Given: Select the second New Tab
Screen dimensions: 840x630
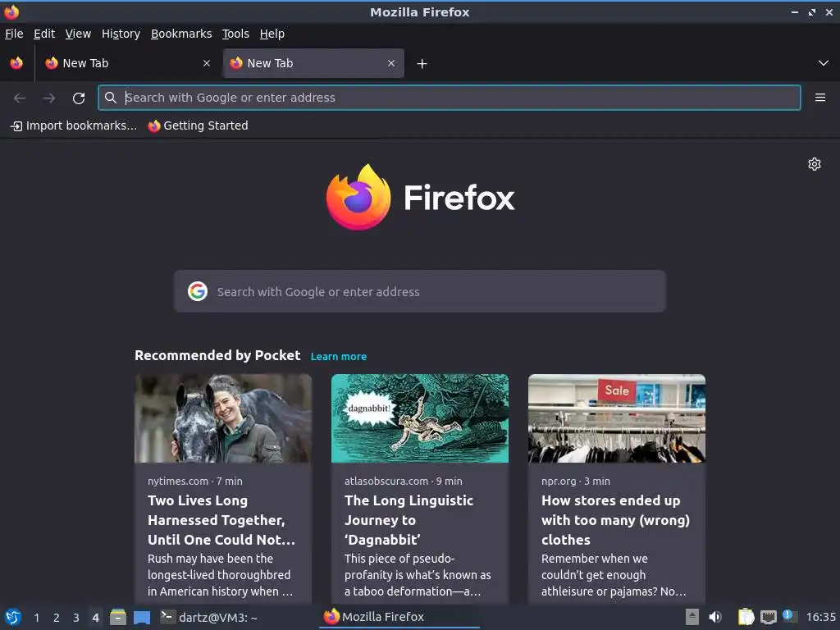Looking at the screenshot, I should pyautogui.click(x=313, y=63).
